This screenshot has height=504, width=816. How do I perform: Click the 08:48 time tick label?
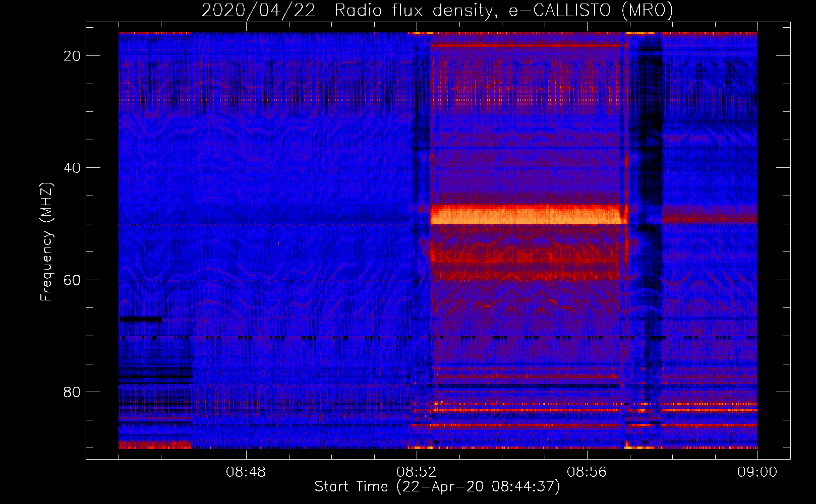click(x=246, y=472)
